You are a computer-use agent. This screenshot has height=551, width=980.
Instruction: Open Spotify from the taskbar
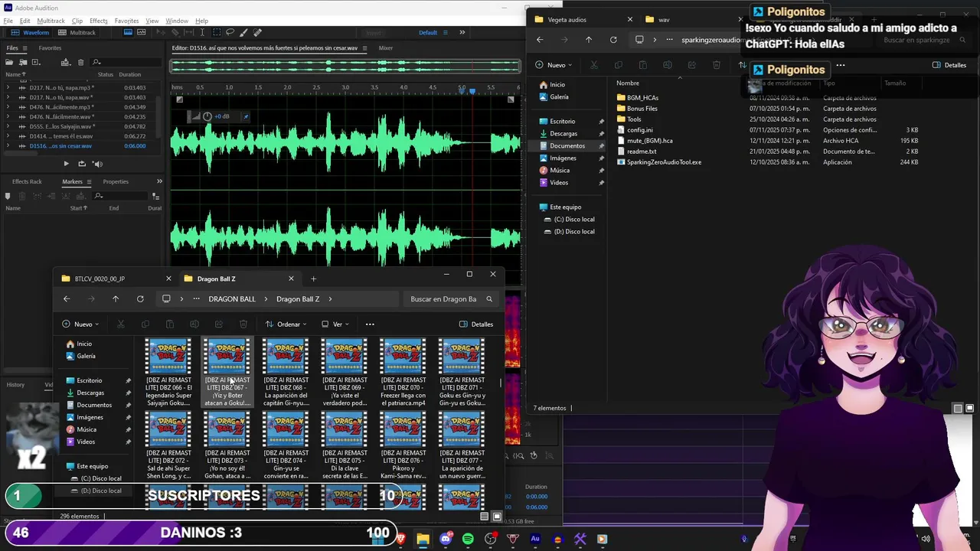(x=468, y=539)
